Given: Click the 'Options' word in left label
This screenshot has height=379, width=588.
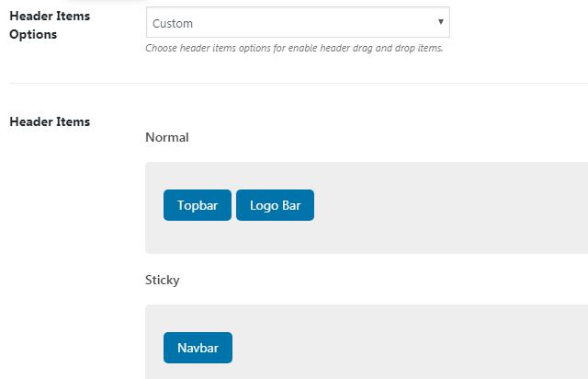Looking at the screenshot, I should coord(33,34).
